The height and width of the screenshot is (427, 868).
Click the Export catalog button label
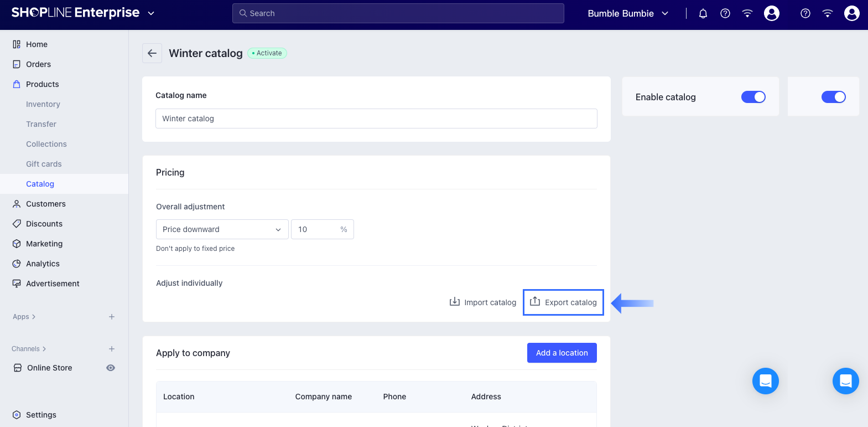tap(570, 302)
